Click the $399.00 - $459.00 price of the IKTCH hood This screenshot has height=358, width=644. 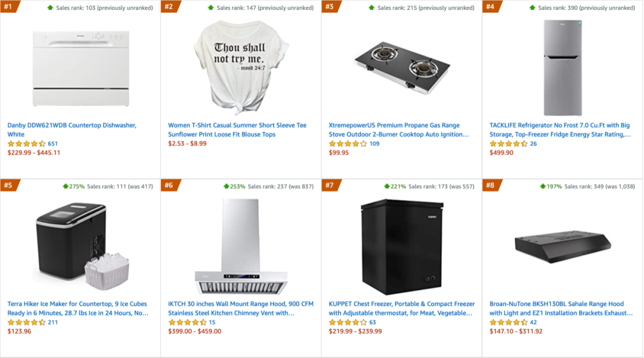(194, 331)
